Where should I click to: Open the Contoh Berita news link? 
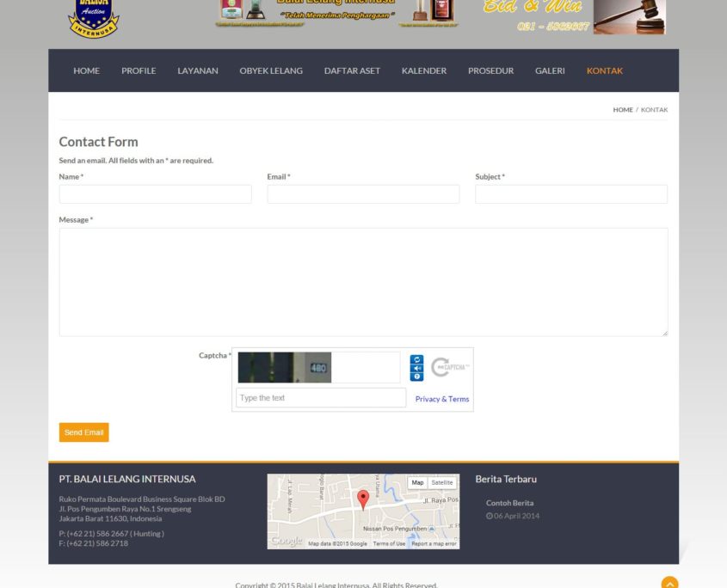(509, 503)
